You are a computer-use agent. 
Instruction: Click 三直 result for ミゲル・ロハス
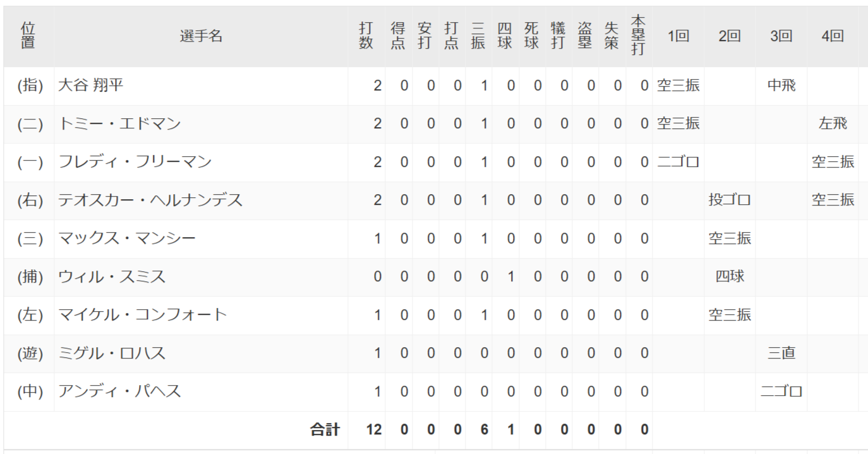coord(781,353)
